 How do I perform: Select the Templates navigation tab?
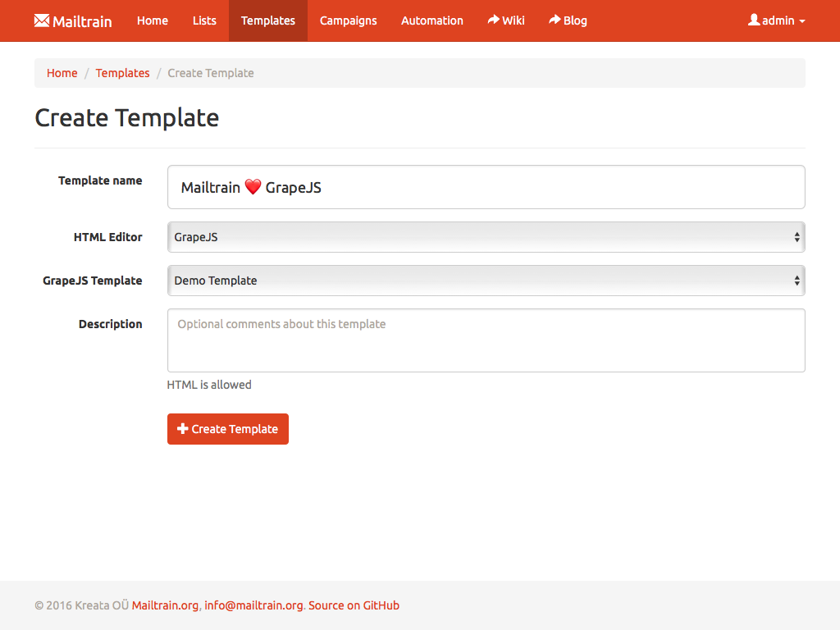(267, 21)
